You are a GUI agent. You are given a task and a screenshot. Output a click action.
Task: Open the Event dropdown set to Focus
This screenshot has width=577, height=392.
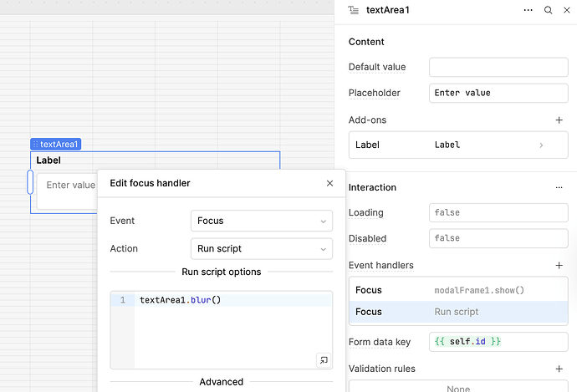click(x=261, y=221)
